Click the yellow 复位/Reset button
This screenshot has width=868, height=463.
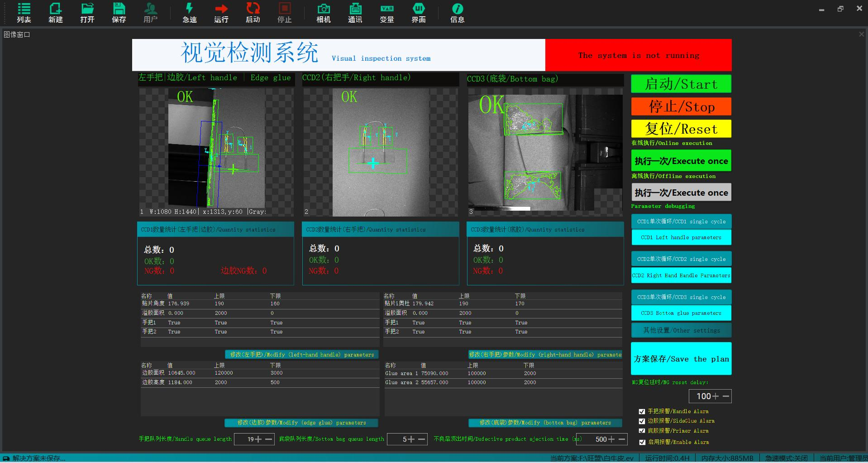pos(681,129)
